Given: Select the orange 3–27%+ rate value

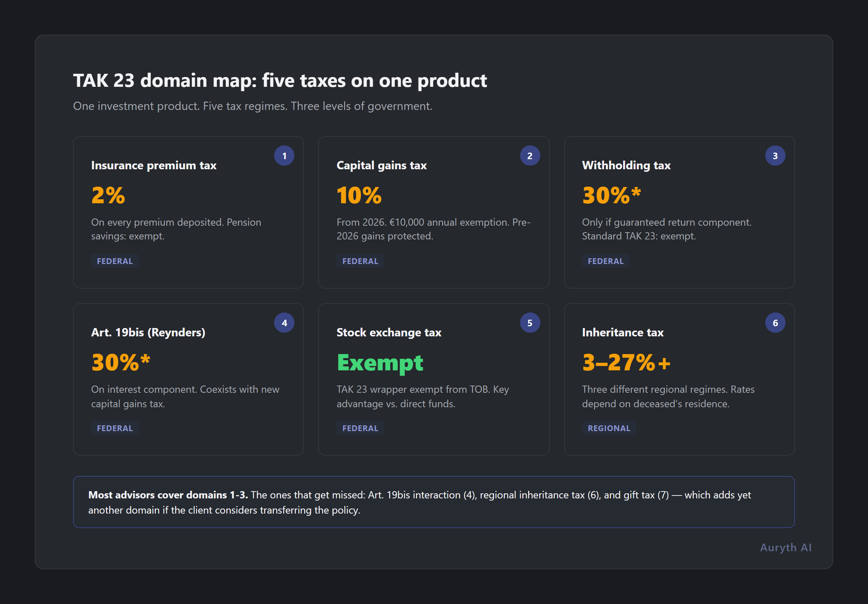Looking at the screenshot, I should [626, 362].
